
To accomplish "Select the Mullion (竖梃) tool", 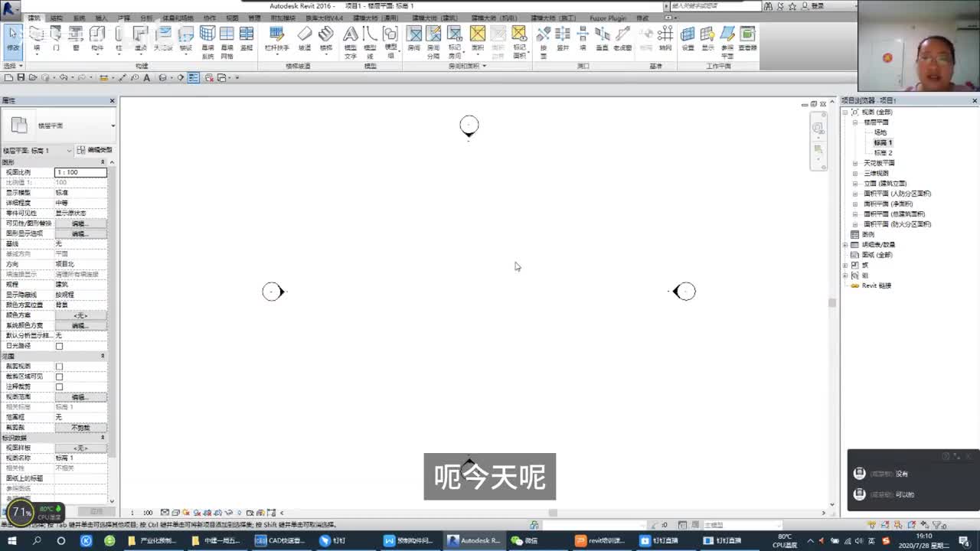I will [x=247, y=38].
